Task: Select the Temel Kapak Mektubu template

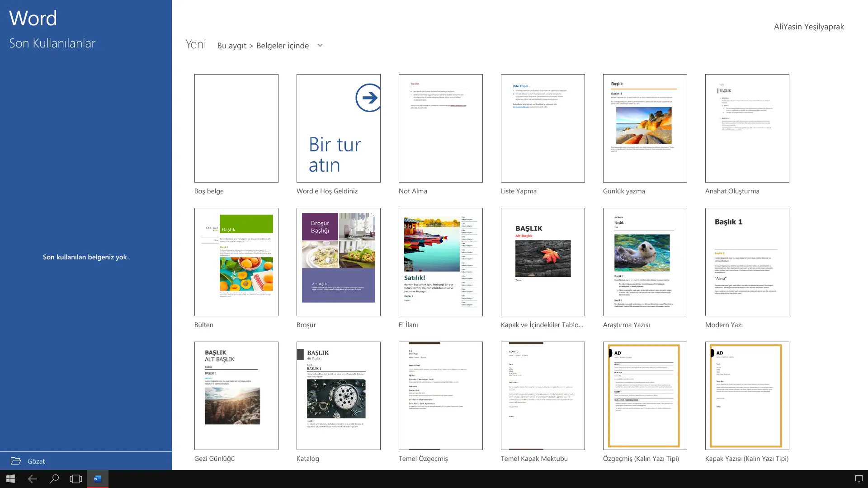Action: click(x=543, y=396)
